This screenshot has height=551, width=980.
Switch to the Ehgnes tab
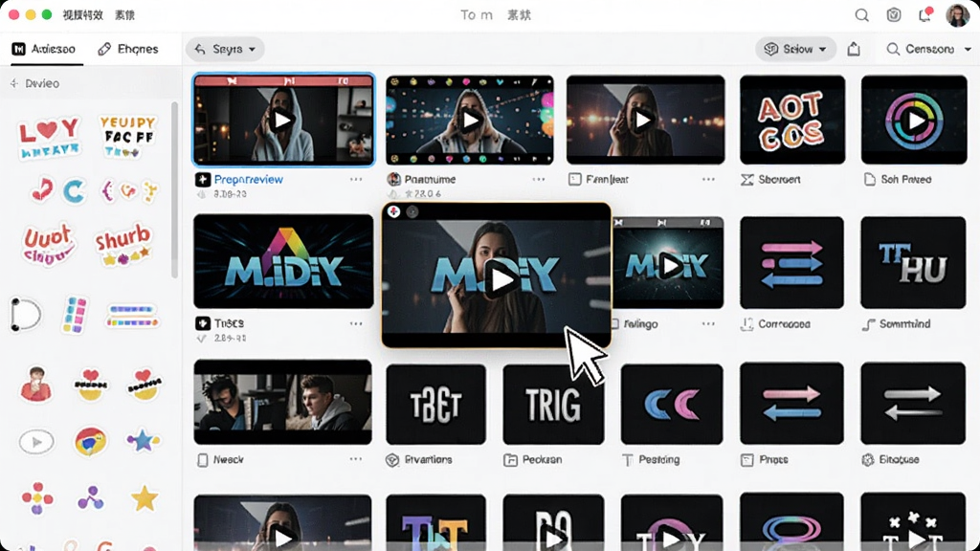tap(128, 49)
